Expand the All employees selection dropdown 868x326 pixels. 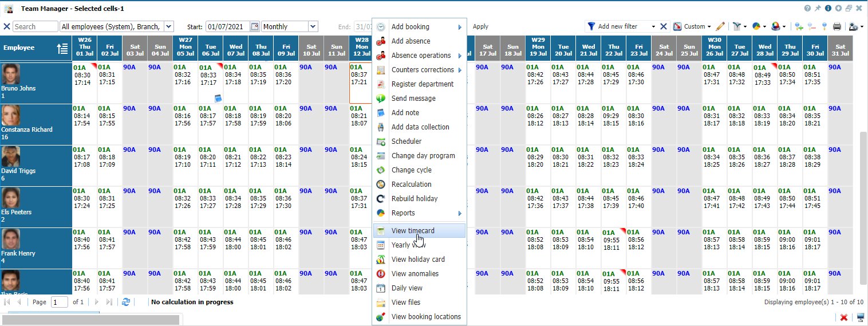coord(168,26)
